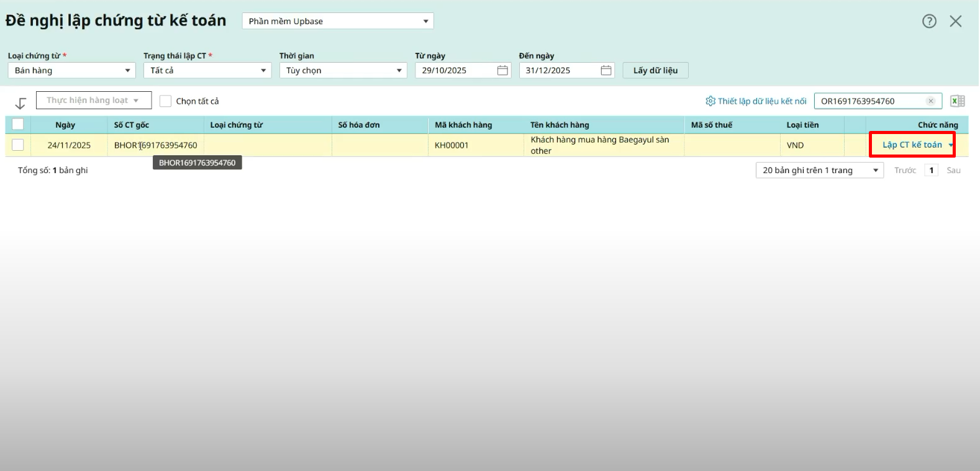Export the list to Excel
Viewport: 980px width, 471px height.
tap(957, 101)
